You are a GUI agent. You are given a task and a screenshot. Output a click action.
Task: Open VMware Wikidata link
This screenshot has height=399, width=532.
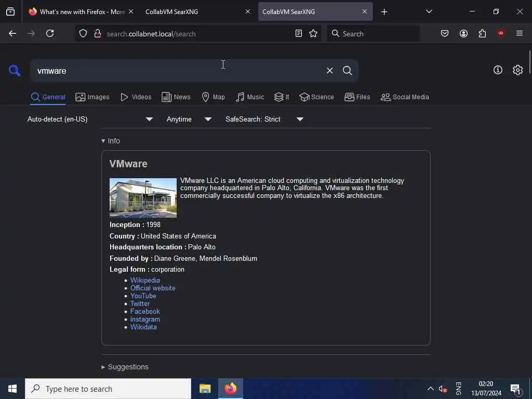point(143,327)
